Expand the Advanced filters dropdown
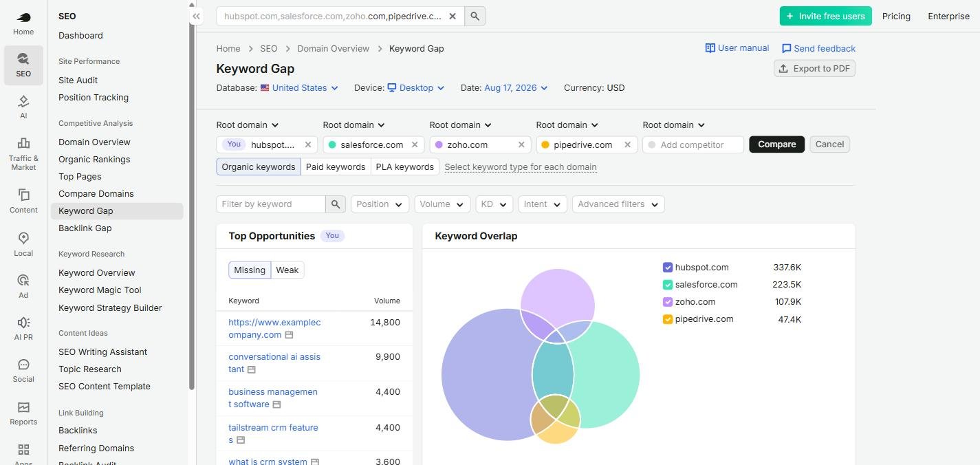The height and width of the screenshot is (465, 980). tap(618, 204)
